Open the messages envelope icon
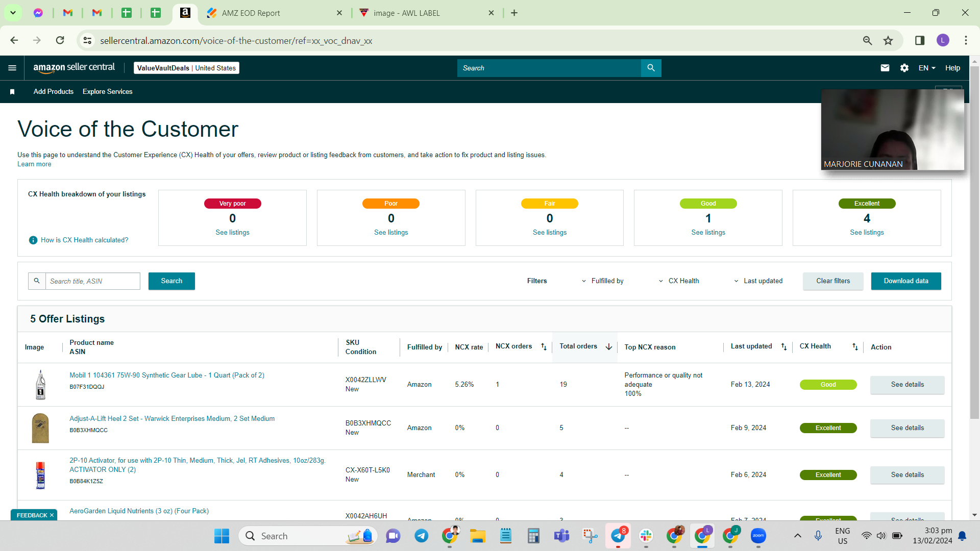 pyautogui.click(x=885, y=68)
